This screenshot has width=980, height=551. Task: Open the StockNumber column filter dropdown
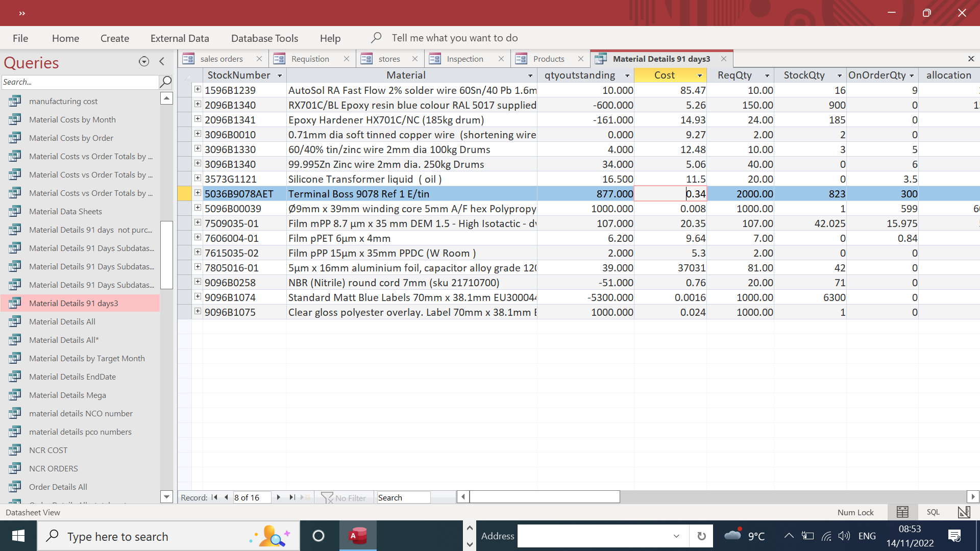coord(280,76)
